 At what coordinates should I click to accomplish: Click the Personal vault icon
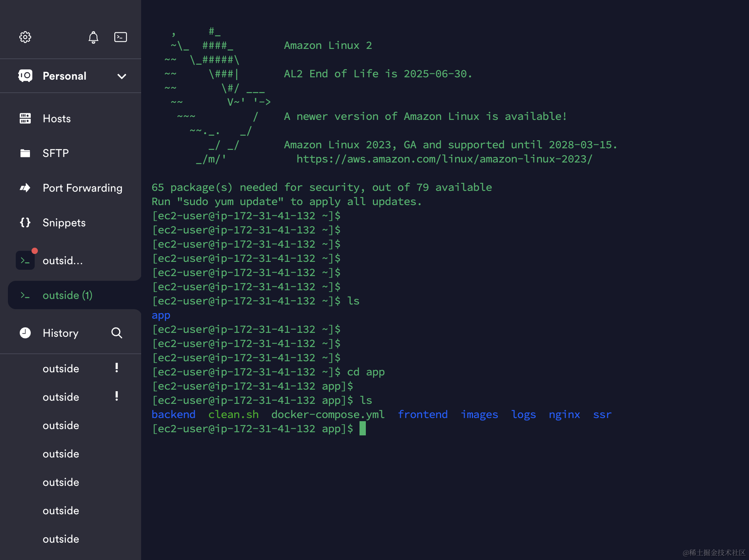point(25,76)
